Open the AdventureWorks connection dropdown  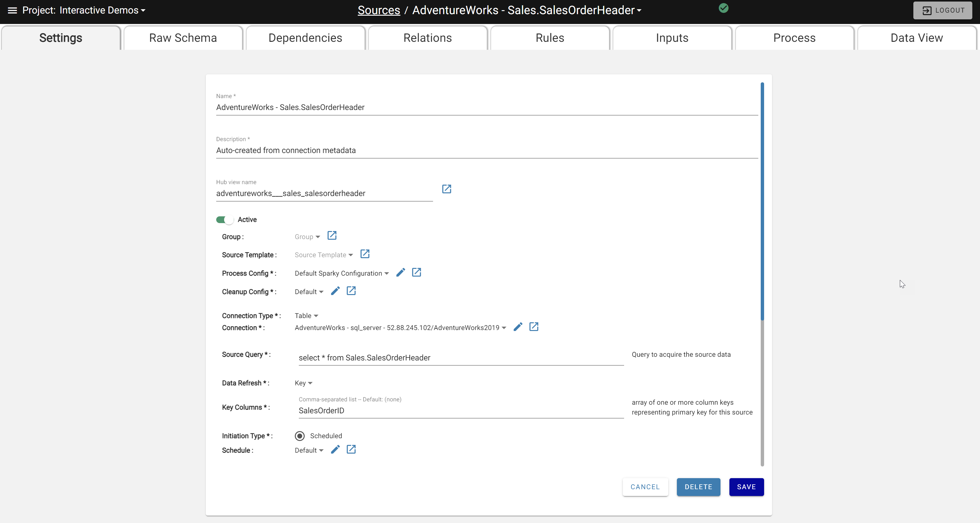tap(400, 328)
